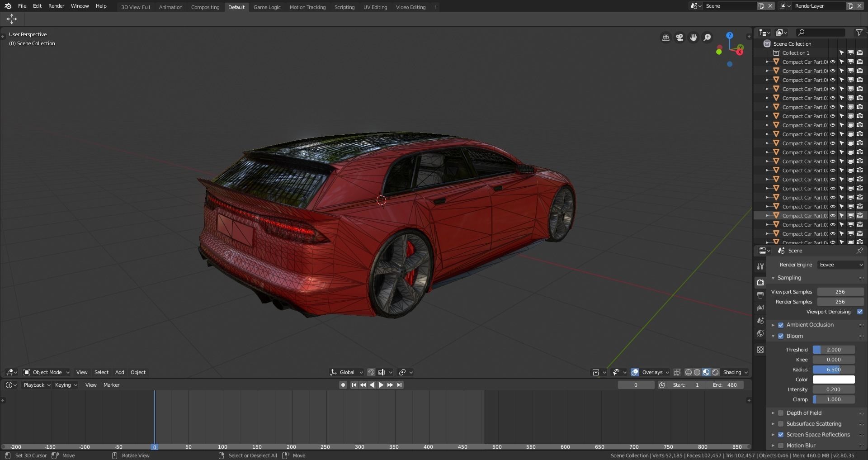Screen dimensions: 868x460
Task: Switch to the Compositing workspace tab
Action: (x=205, y=7)
